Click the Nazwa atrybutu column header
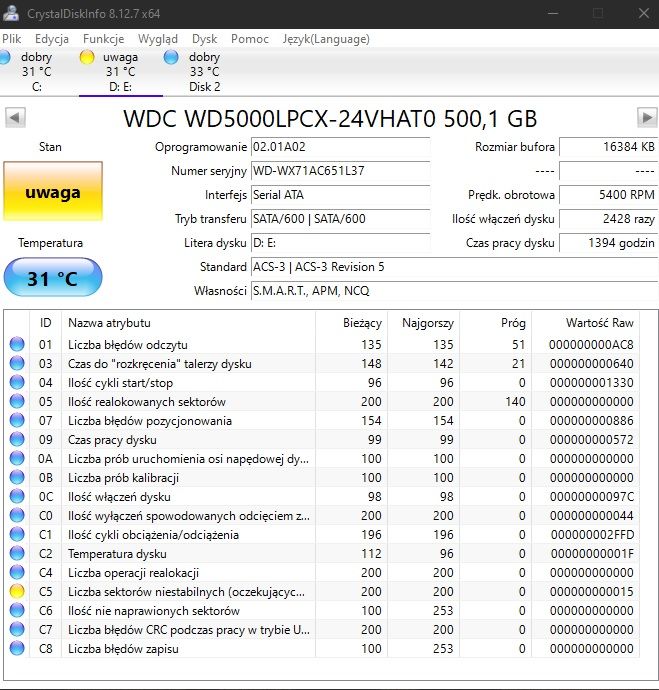Image resolution: width=659 pixels, height=690 pixels. point(188,323)
